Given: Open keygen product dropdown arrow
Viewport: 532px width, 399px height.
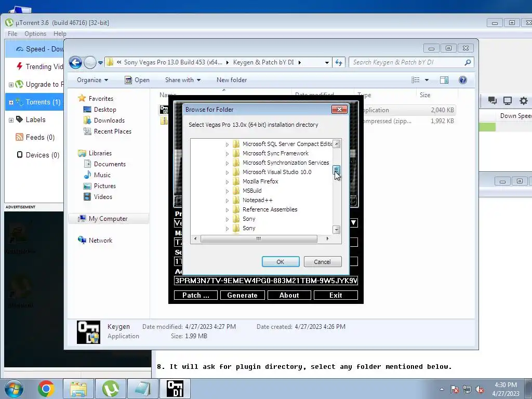Looking at the screenshot, I should 353,222.
